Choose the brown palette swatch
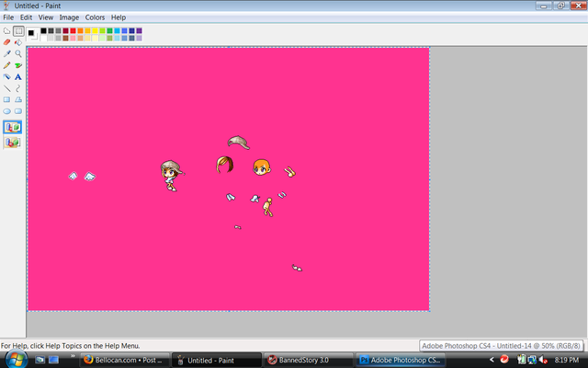The height and width of the screenshot is (368, 588). 65,38
